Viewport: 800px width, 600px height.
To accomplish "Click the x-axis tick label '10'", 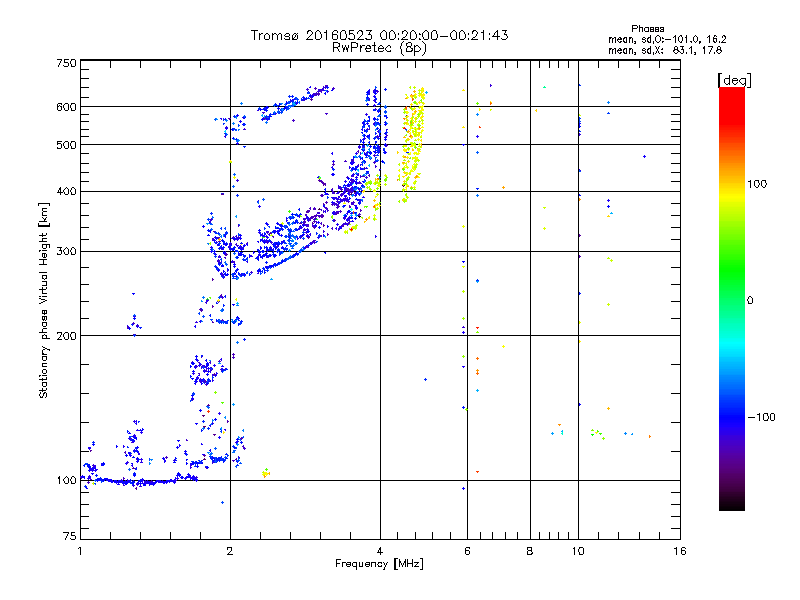I will [578, 551].
